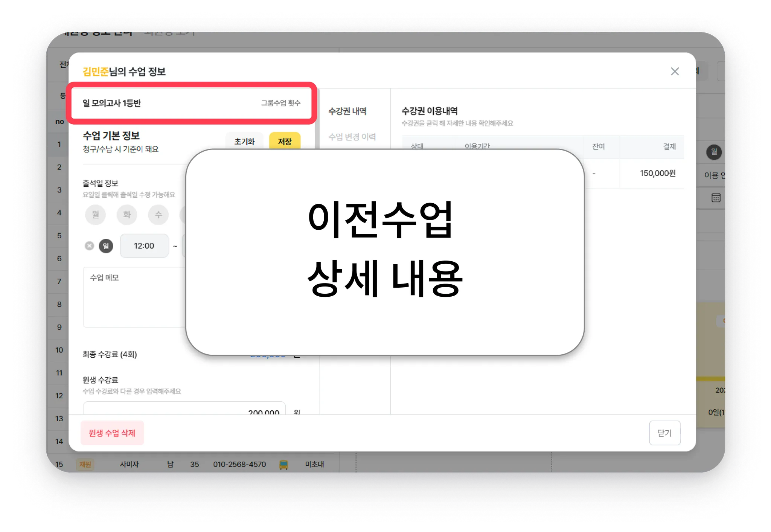The height and width of the screenshot is (532, 771).
Task: Click the red 원생 수업 삭제 button
Action: point(112,433)
